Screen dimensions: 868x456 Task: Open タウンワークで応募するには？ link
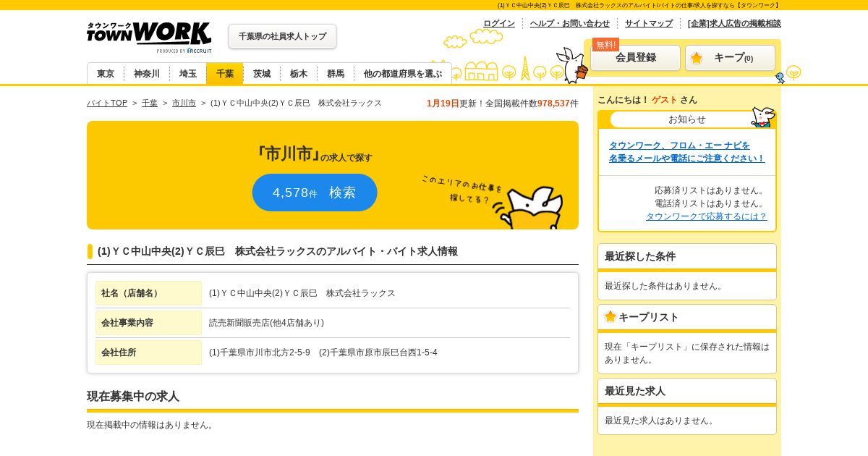(706, 216)
